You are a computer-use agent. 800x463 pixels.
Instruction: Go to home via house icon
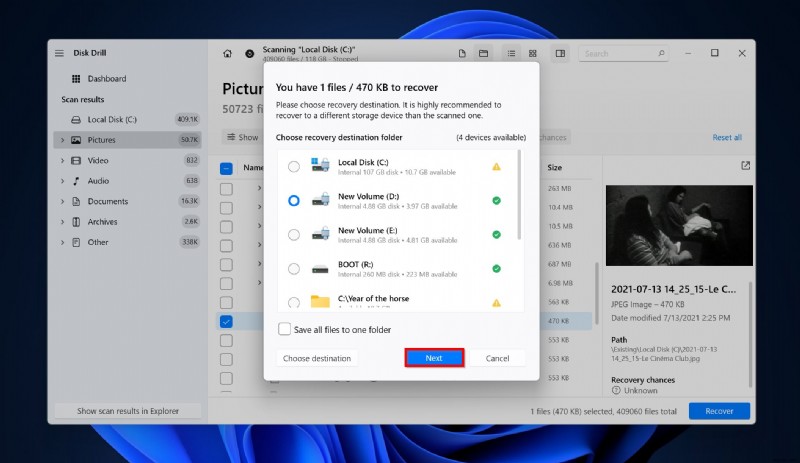click(228, 54)
